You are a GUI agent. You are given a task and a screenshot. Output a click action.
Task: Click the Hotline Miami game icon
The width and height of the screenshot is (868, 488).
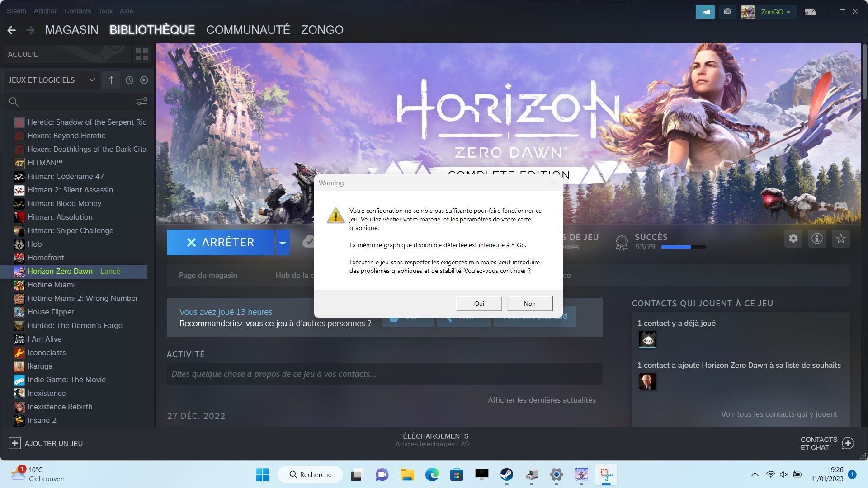pyautogui.click(x=19, y=285)
